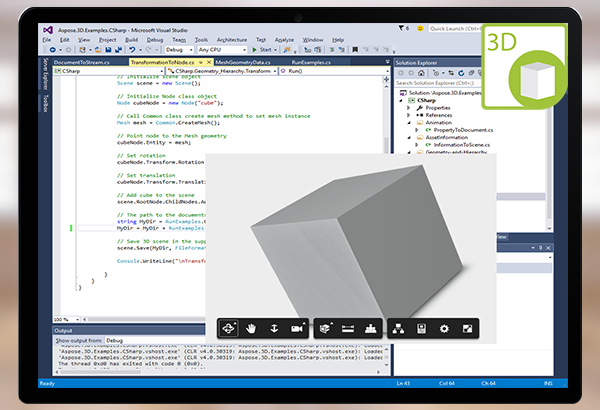600x410 pixels.
Task: Switch to DocumentToStream.cs tab
Action: pos(81,62)
